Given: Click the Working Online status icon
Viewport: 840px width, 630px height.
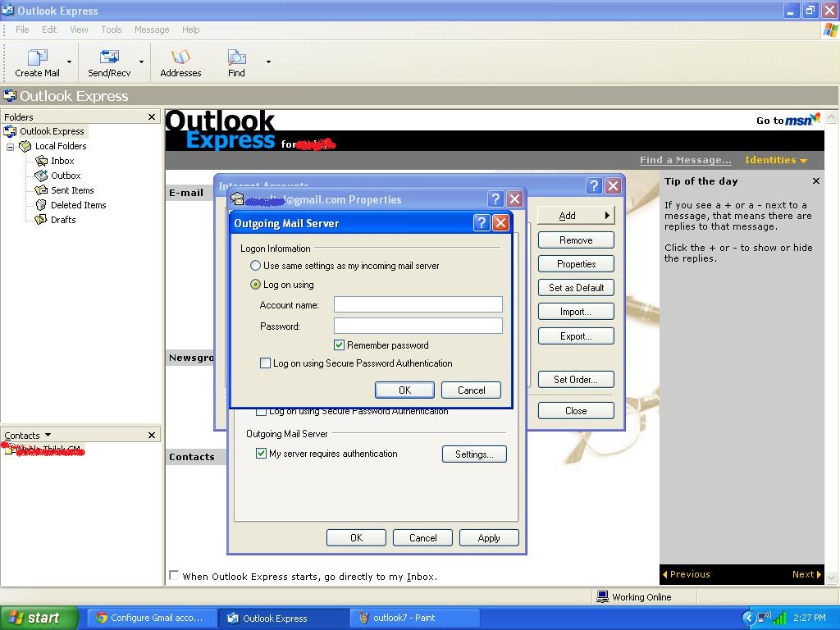Looking at the screenshot, I should coord(602,596).
